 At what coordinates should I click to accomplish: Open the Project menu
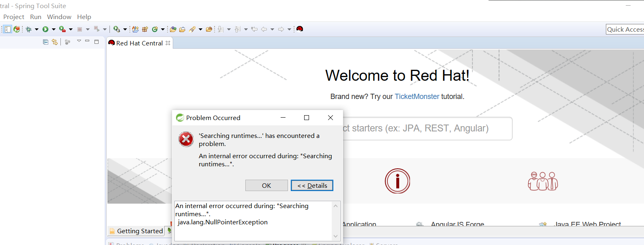tap(14, 17)
